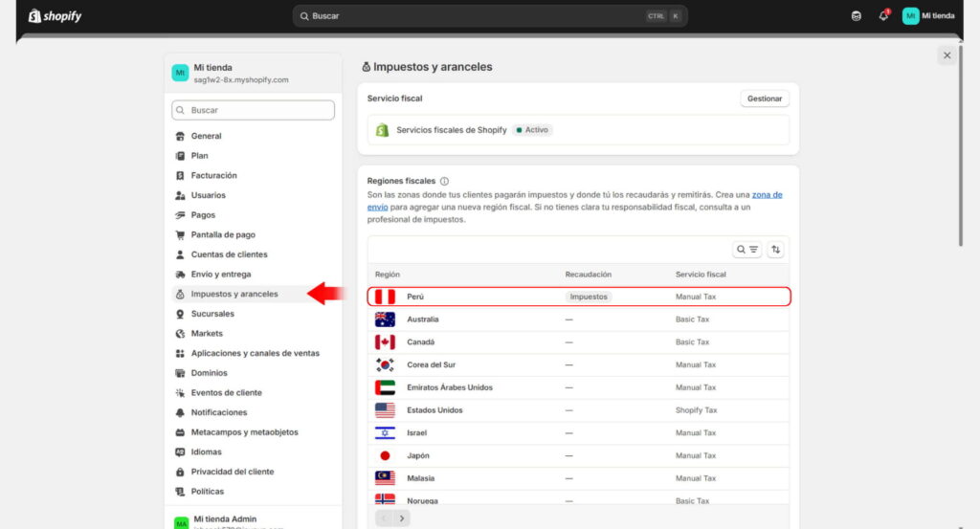Click the settings search field
This screenshot has height=529, width=980.
click(253, 110)
